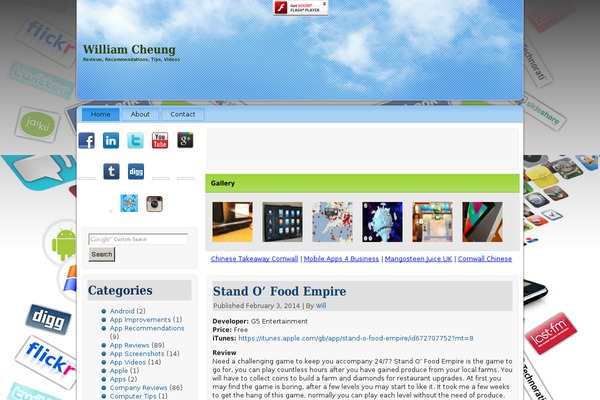The height and width of the screenshot is (400, 600).
Task: Open the About tab
Action: point(140,114)
